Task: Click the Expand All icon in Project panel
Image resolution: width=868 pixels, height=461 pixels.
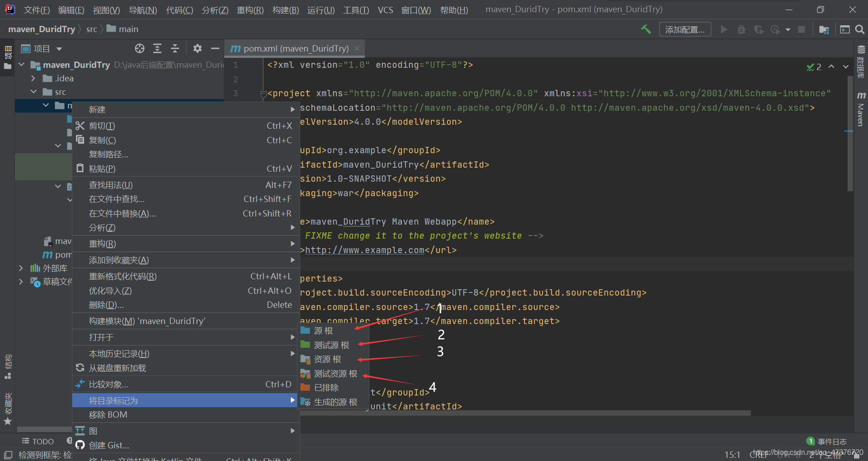Action: click(157, 48)
